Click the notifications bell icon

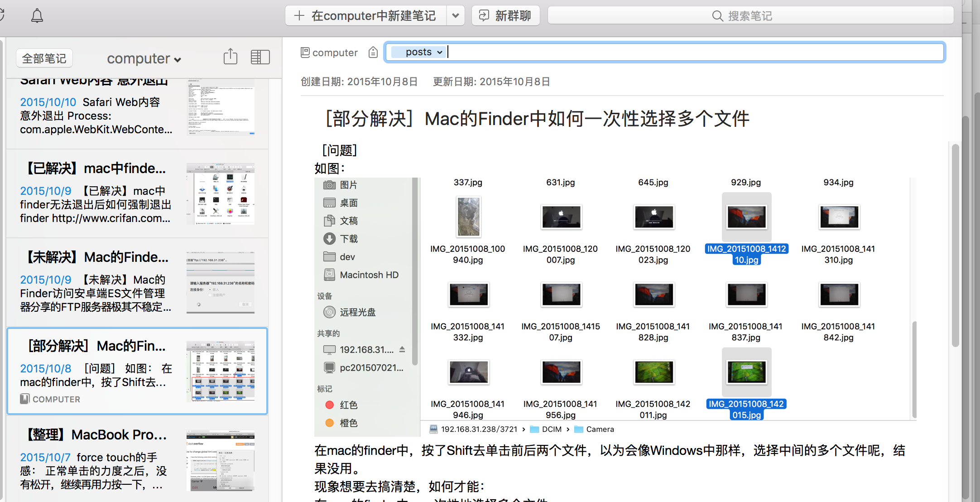(x=37, y=16)
